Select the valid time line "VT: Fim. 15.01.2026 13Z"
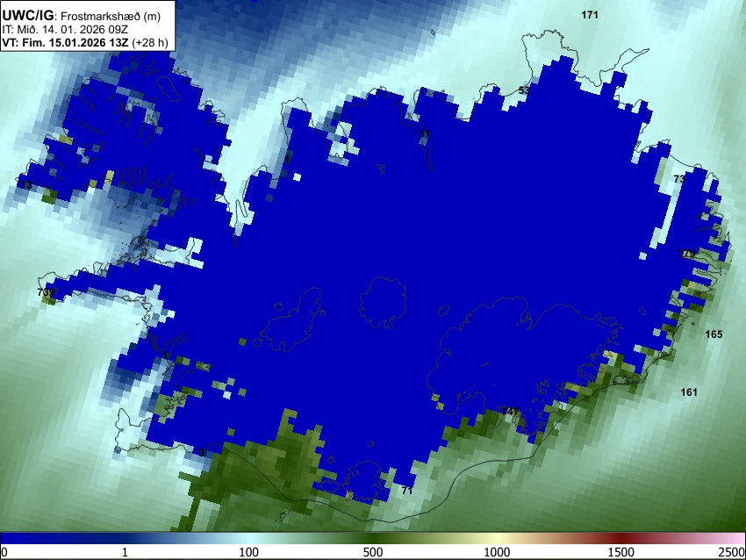 [65, 42]
